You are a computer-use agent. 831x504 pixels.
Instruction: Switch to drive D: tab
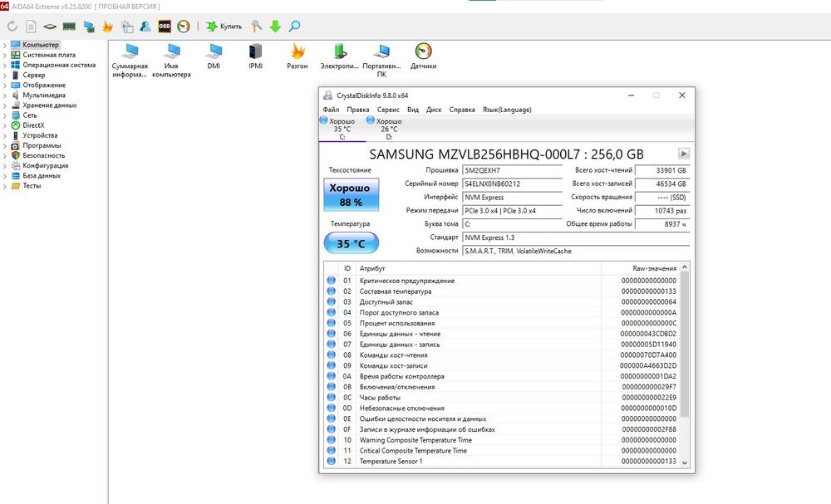coord(389,129)
